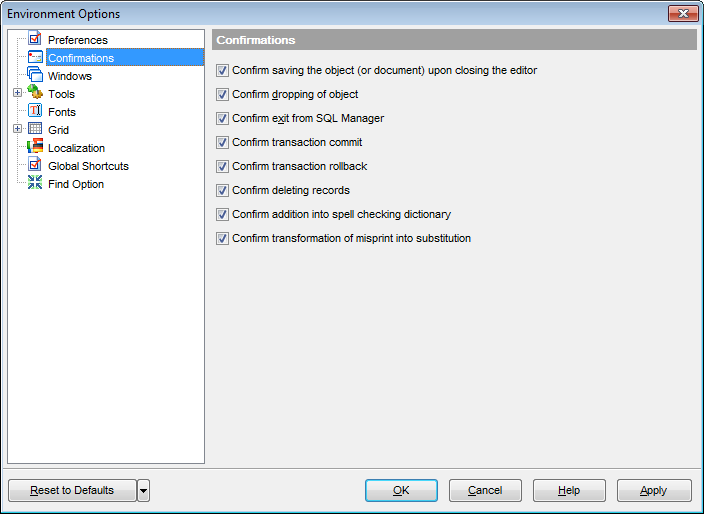Viewport: 704px width, 514px height.
Task: Go to the Windows settings page
Action: pyautogui.click(x=70, y=76)
